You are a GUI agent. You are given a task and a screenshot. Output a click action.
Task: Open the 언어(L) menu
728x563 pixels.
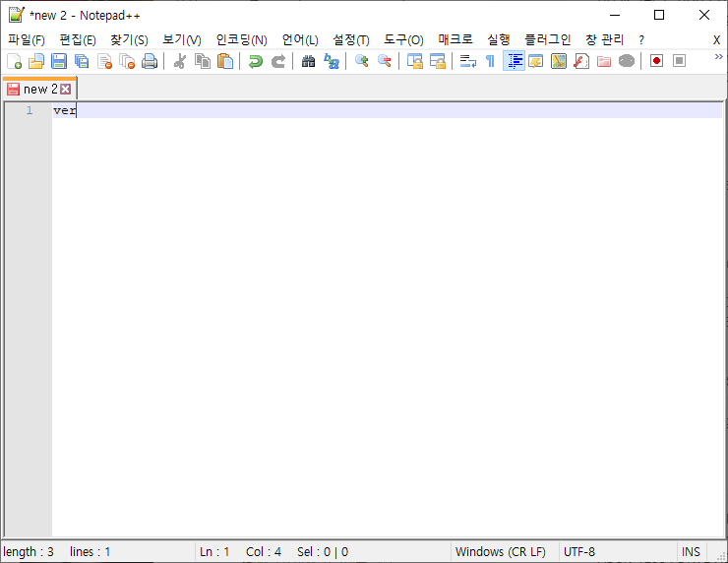point(300,40)
